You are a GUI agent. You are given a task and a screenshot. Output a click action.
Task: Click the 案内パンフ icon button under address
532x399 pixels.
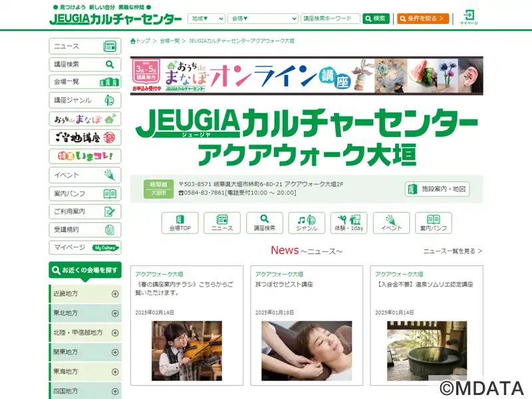click(434, 223)
